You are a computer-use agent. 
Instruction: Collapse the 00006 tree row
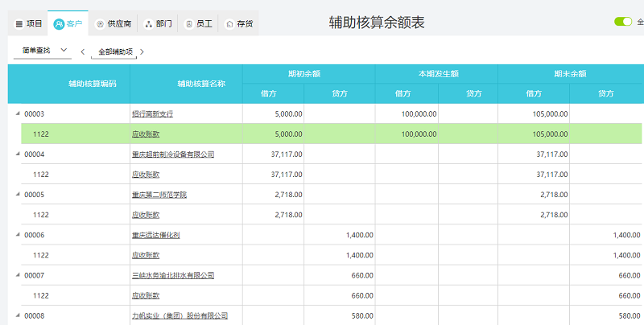point(18,235)
